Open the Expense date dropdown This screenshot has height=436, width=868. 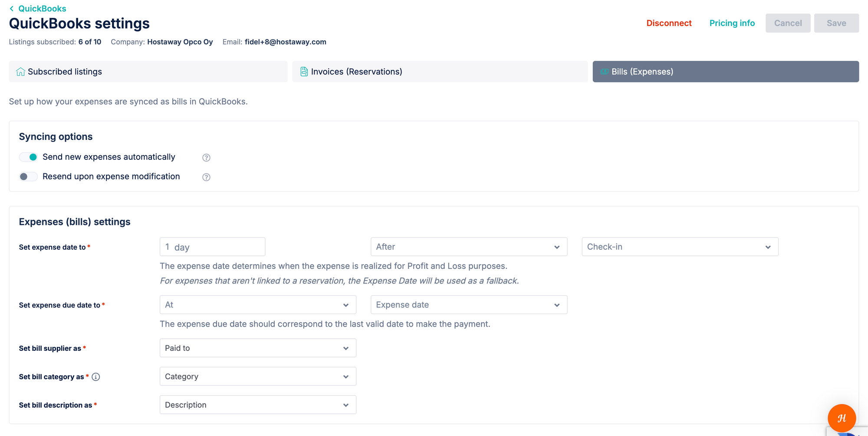click(x=469, y=305)
